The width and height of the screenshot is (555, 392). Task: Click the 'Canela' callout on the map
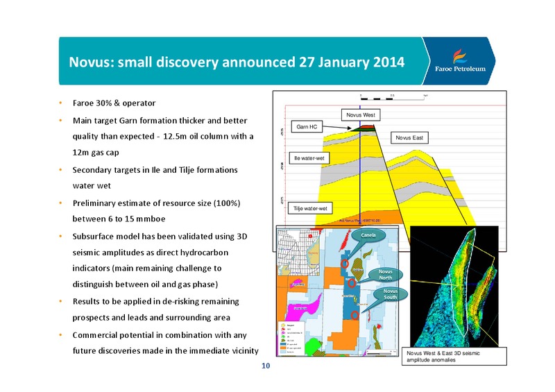tap(368, 236)
